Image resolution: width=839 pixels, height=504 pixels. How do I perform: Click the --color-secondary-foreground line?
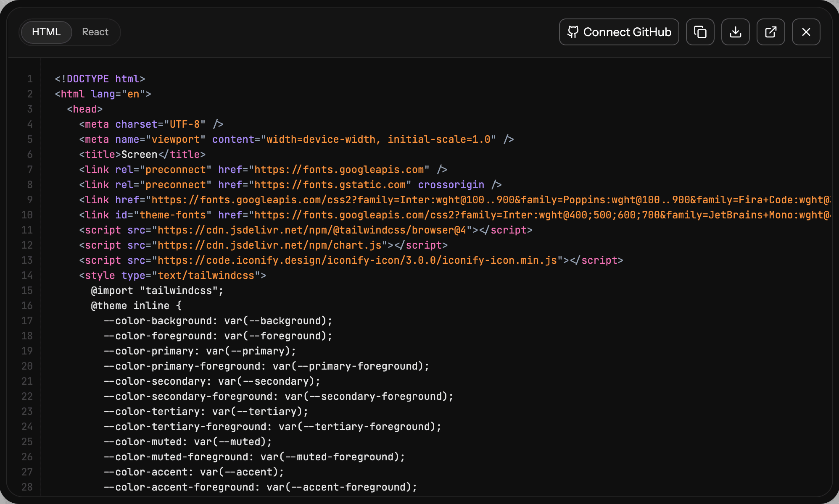pos(279,396)
